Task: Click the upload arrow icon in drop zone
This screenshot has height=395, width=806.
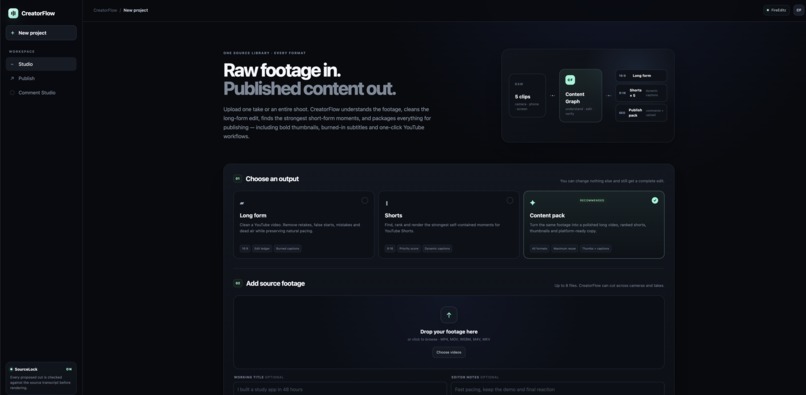Action: click(x=449, y=315)
